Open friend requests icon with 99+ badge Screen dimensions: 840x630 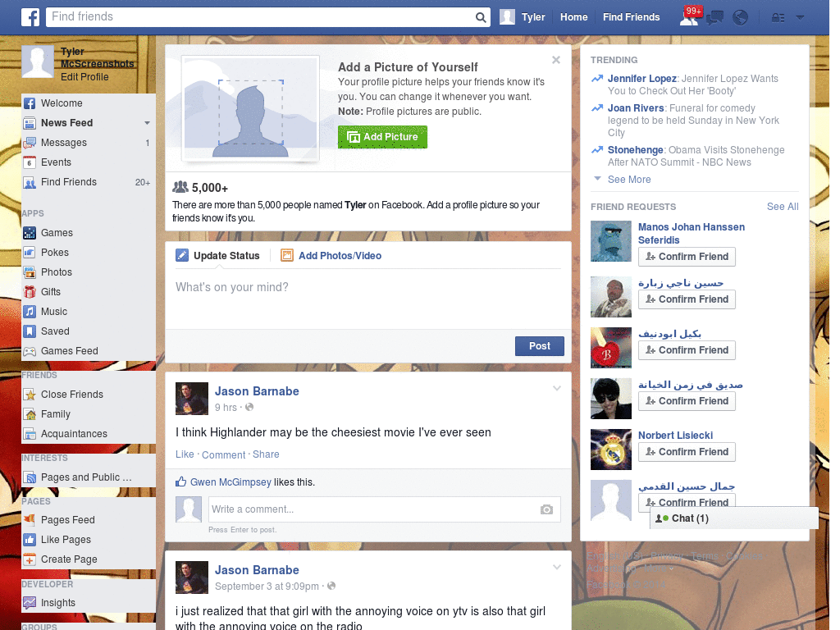(690, 16)
